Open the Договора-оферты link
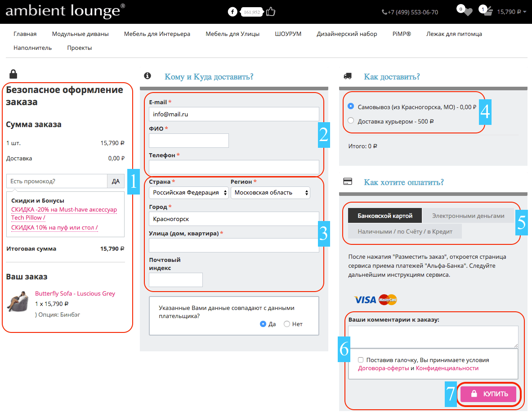The height and width of the screenshot is (416, 532). point(384,368)
